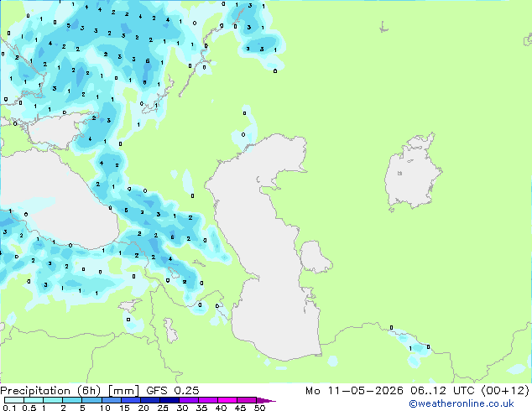Click the 'Mo 11-05-2026' date text
The width and height of the screenshot is (532, 411).
(354, 391)
